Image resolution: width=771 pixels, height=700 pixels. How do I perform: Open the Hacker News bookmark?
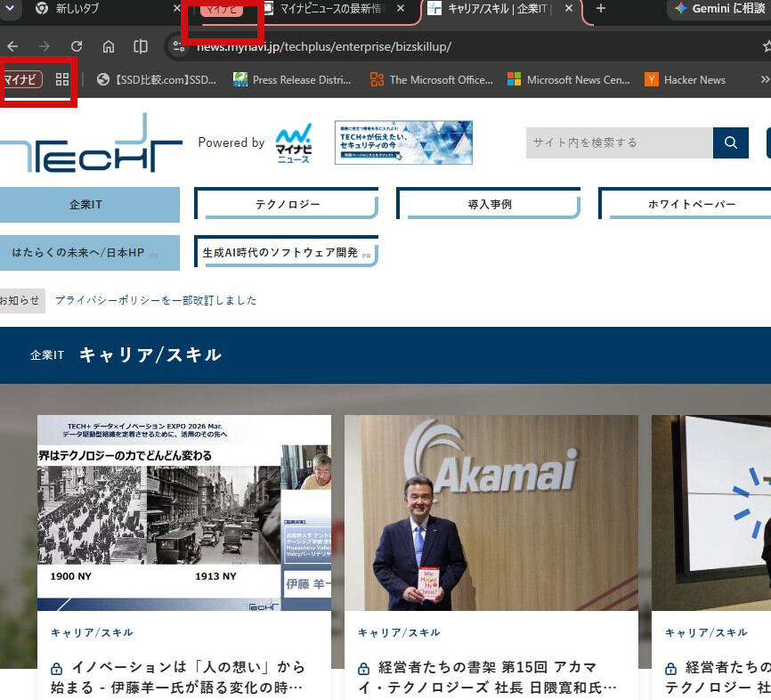(x=686, y=79)
